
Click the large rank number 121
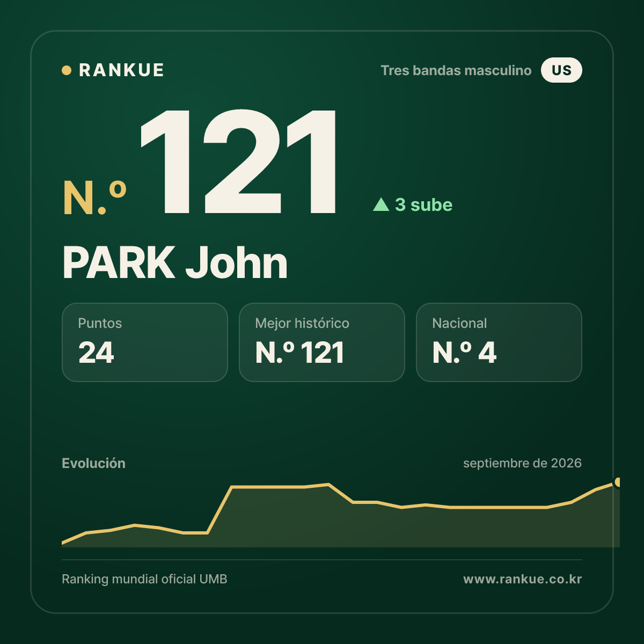239,162
